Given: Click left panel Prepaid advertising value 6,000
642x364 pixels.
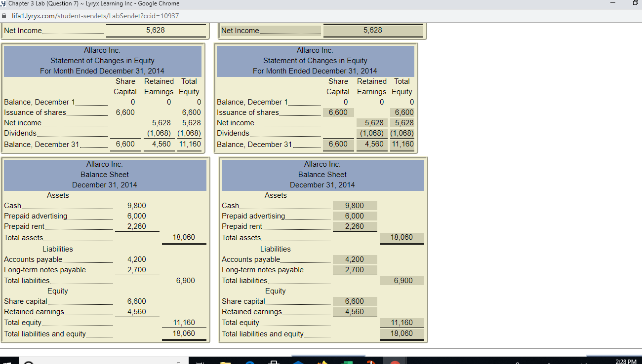Looking at the screenshot, I should (x=137, y=216).
